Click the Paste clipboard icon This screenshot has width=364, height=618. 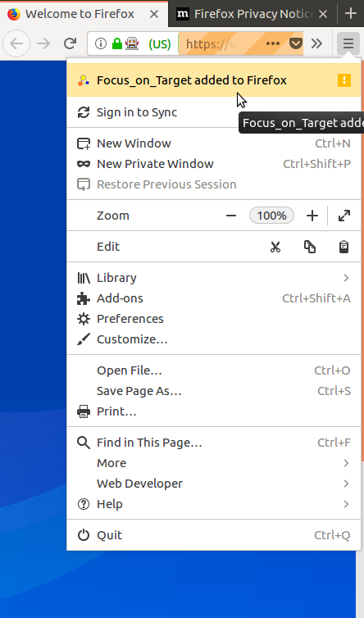(x=344, y=247)
